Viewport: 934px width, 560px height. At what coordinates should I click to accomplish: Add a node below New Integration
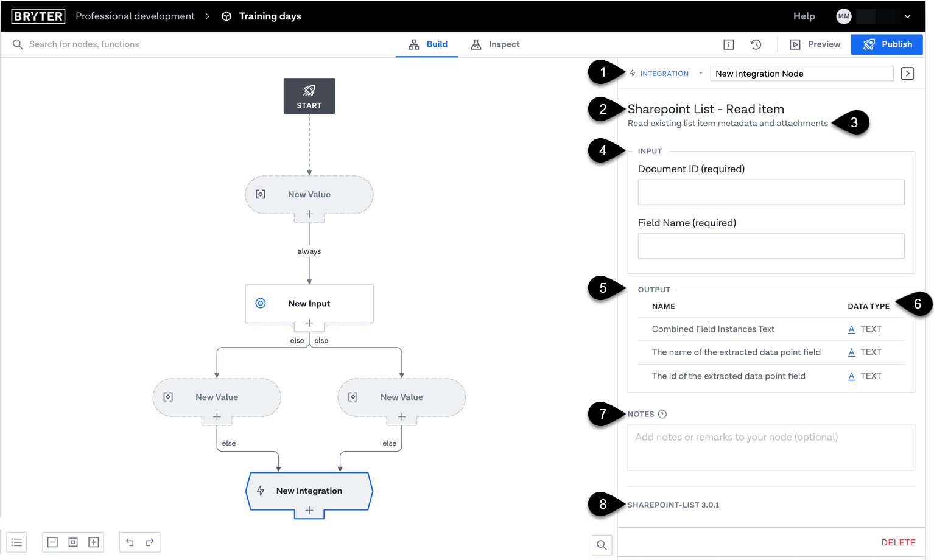click(x=309, y=511)
